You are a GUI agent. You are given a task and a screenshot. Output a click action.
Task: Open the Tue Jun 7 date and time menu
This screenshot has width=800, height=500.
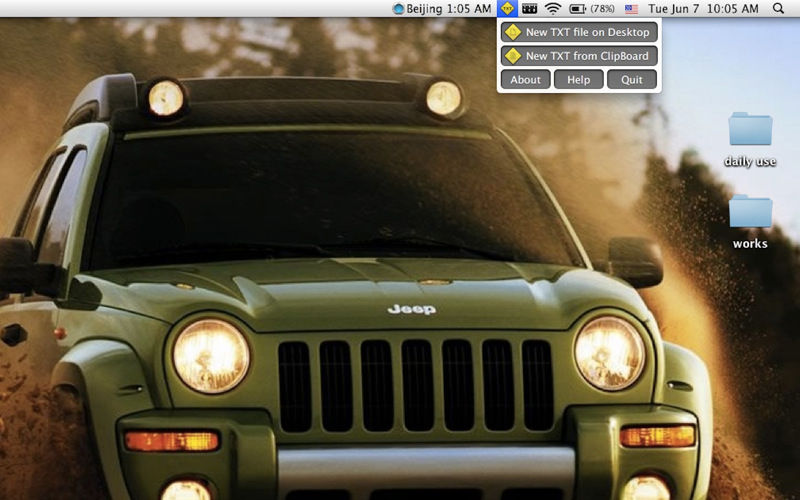coord(703,9)
